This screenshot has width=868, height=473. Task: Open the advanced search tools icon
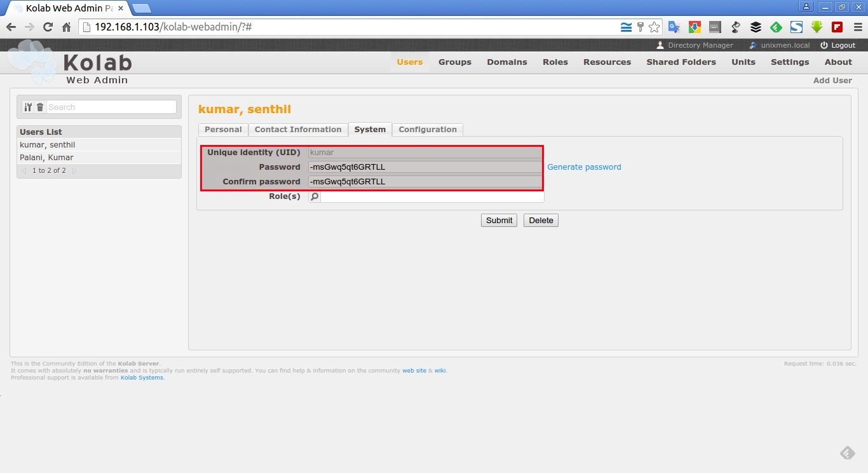click(x=28, y=107)
